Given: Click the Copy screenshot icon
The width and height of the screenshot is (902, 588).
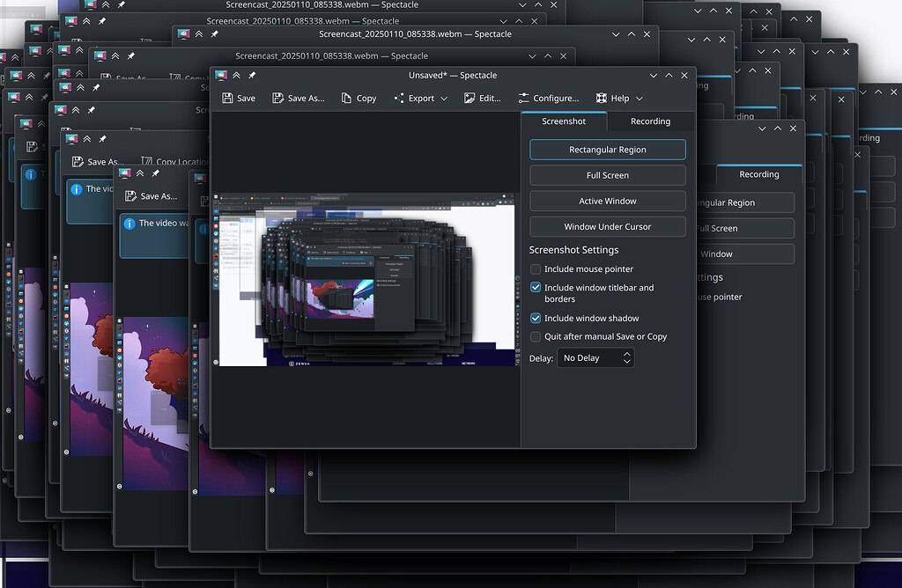Looking at the screenshot, I should tap(345, 98).
